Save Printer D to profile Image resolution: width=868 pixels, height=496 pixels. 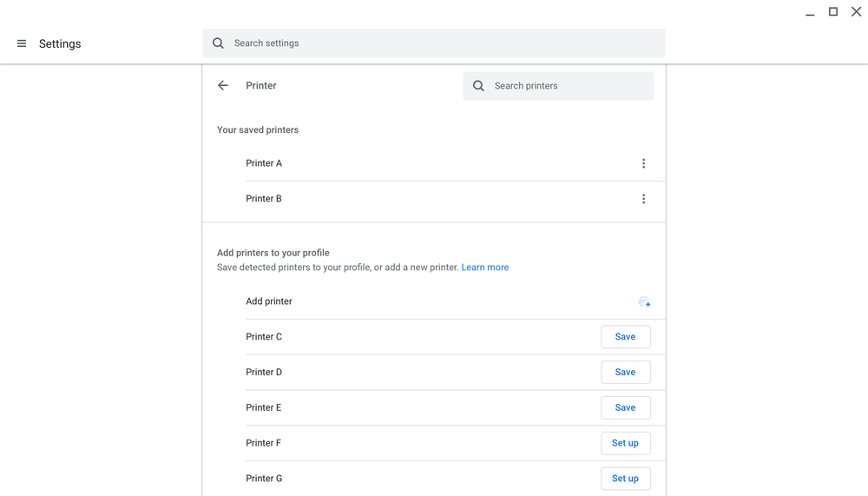(x=625, y=373)
